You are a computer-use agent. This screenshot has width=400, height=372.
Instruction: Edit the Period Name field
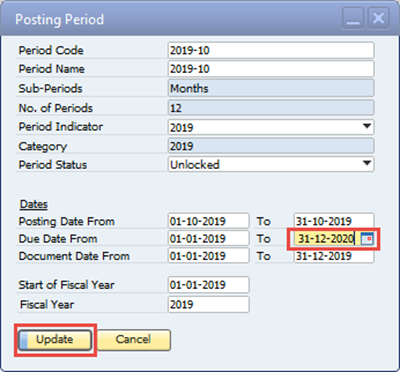click(x=271, y=69)
